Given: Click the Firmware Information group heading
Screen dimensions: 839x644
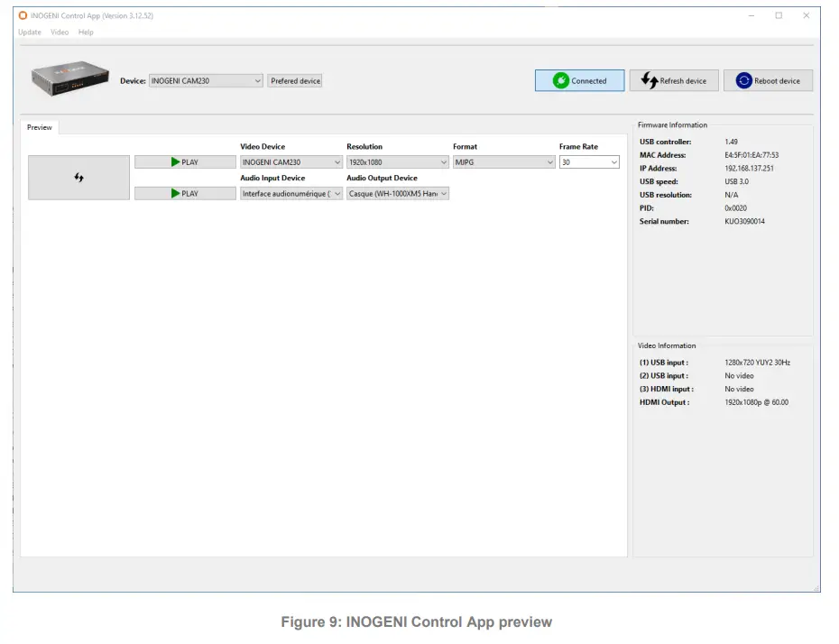Looking at the screenshot, I should (672, 125).
